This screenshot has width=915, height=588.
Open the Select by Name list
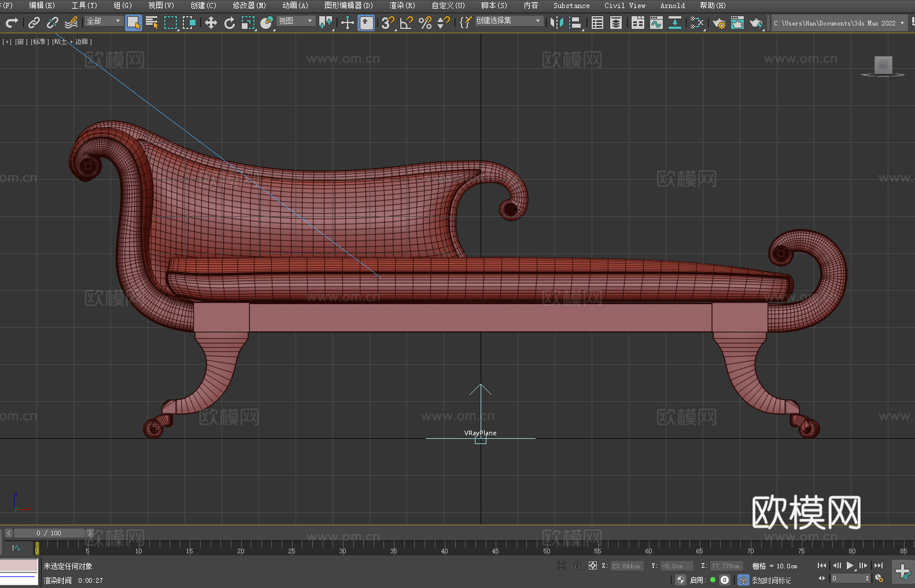click(152, 23)
